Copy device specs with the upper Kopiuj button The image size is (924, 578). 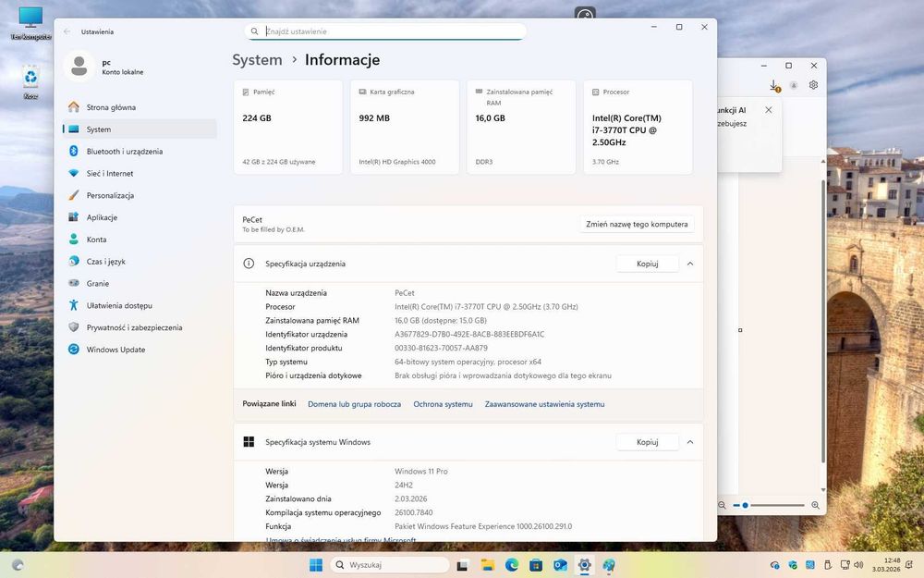point(647,264)
